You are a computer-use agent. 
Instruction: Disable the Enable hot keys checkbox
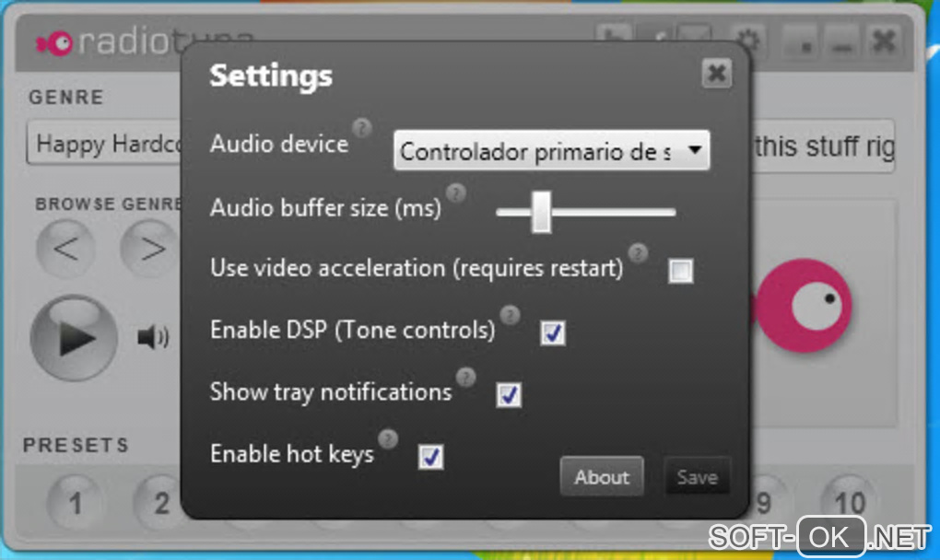point(431,457)
